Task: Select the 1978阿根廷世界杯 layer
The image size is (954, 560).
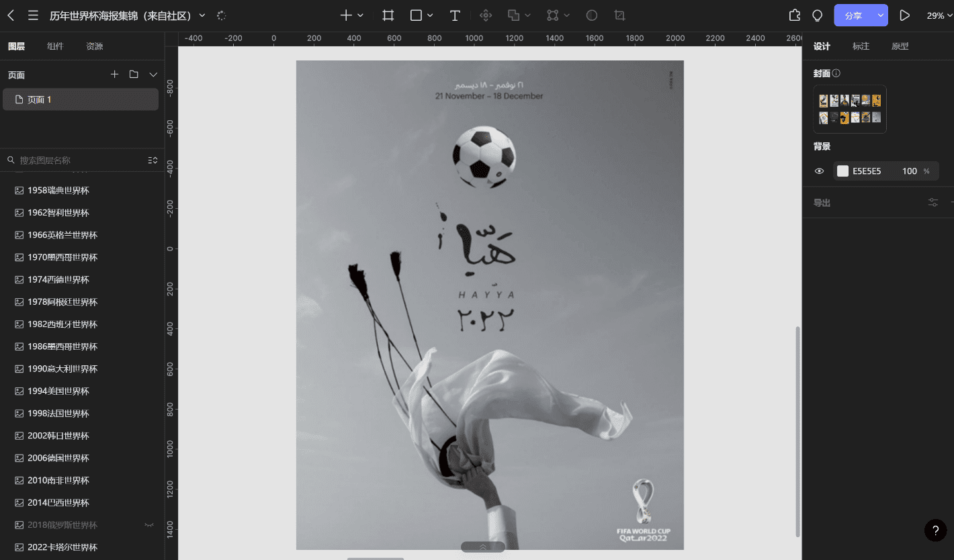Action: tap(82, 302)
